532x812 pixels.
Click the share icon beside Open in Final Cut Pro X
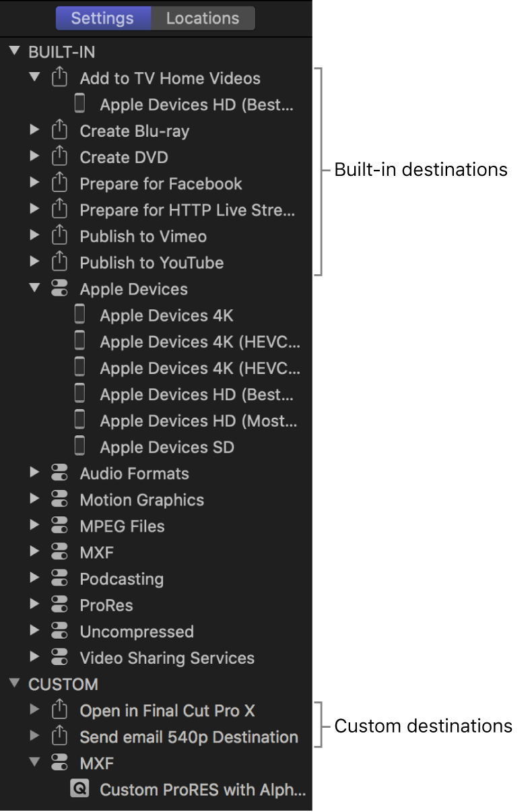click(59, 710)
